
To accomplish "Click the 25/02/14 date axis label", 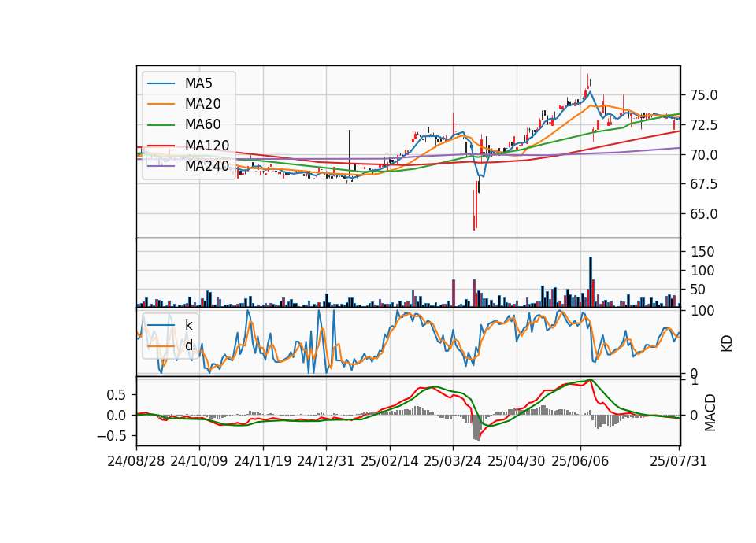I will [389, 461].
